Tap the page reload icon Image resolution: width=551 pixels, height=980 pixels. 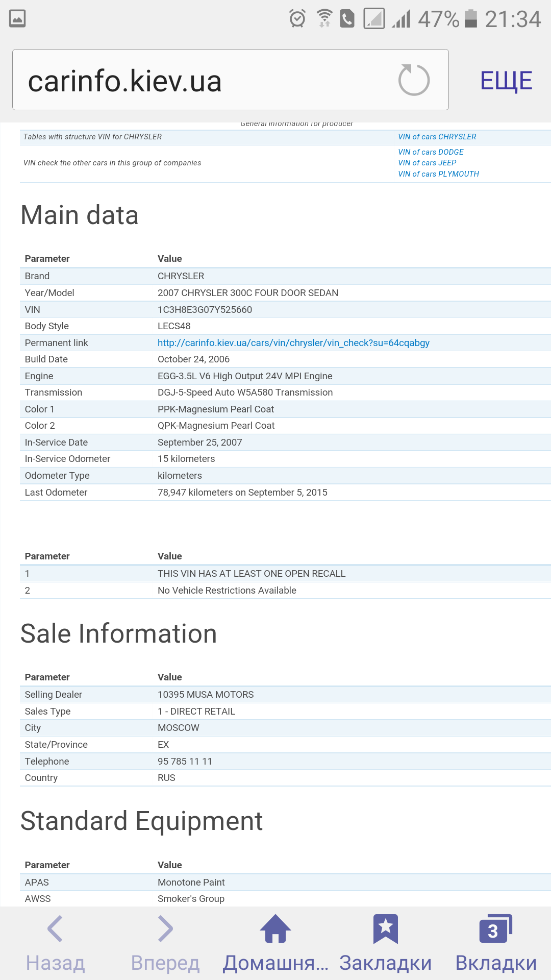point(414,80)
